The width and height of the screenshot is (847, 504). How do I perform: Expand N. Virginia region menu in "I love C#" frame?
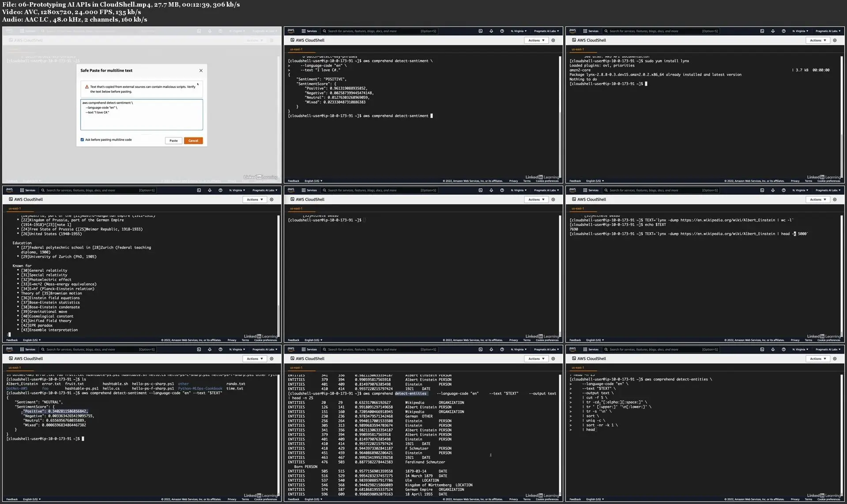click(519, 31)
